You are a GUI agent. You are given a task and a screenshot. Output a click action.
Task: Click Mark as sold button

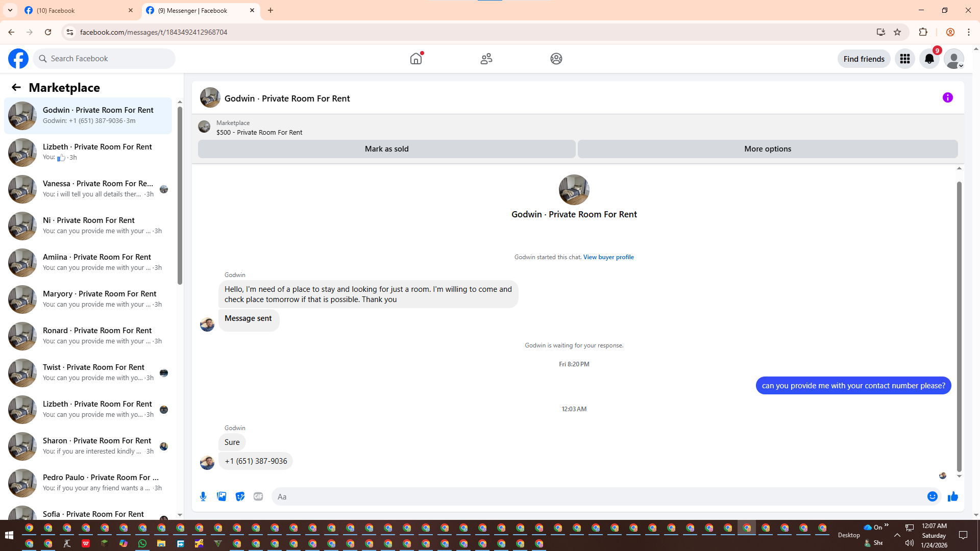386,149
